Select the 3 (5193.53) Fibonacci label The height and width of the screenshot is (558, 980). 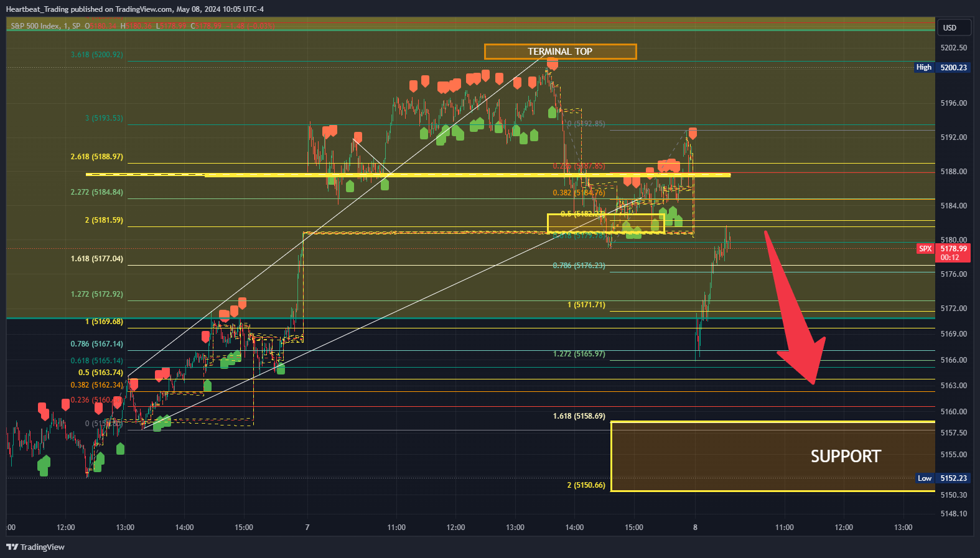point(104,118)
